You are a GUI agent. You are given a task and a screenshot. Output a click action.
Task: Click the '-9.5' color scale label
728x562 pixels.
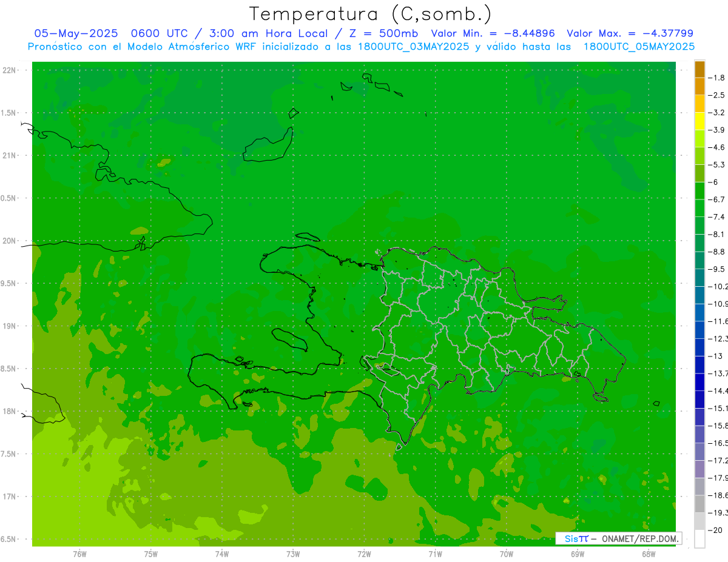[717, 269]
